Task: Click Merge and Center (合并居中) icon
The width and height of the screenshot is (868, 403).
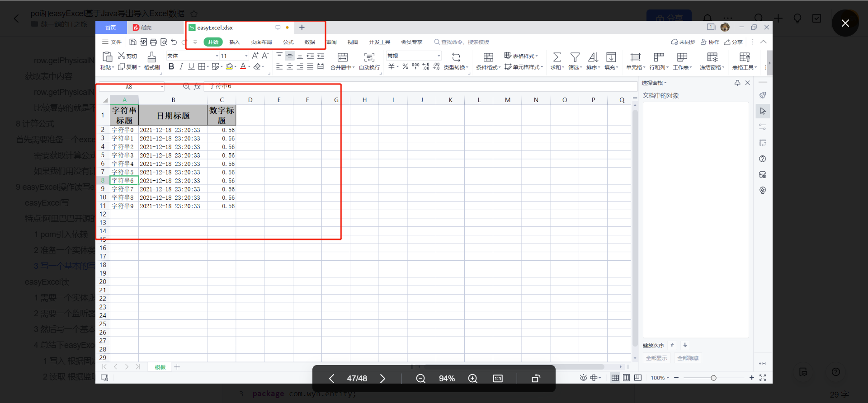Action: (x=343, y=57)
